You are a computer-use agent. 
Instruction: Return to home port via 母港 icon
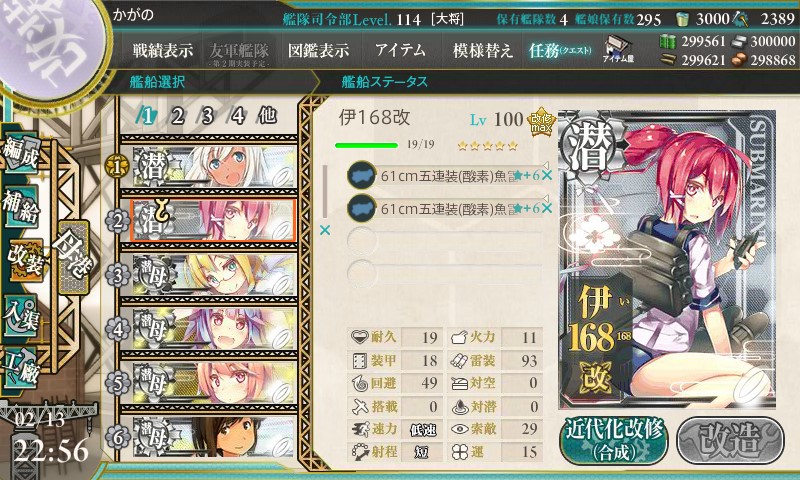[x=74, y=258]
